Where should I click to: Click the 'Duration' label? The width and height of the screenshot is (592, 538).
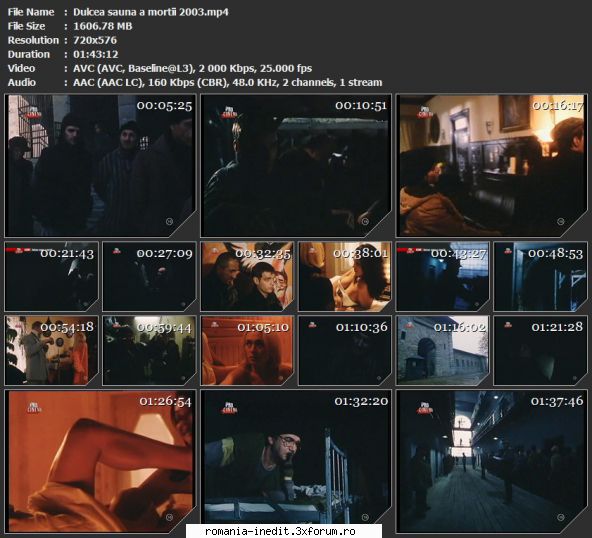click(x=29, y=54)
